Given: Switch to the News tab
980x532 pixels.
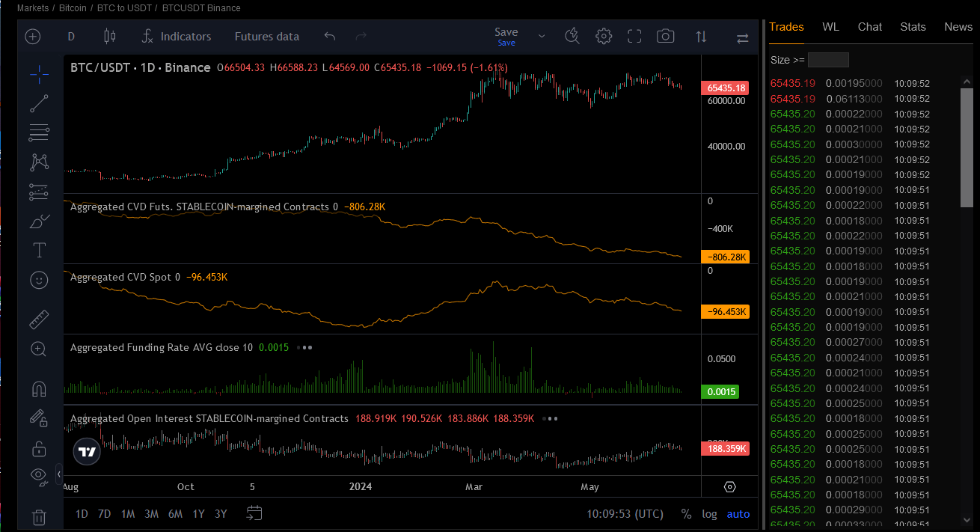Looking at the screenshot, I should pyautogui.click(x=958, y=27).
